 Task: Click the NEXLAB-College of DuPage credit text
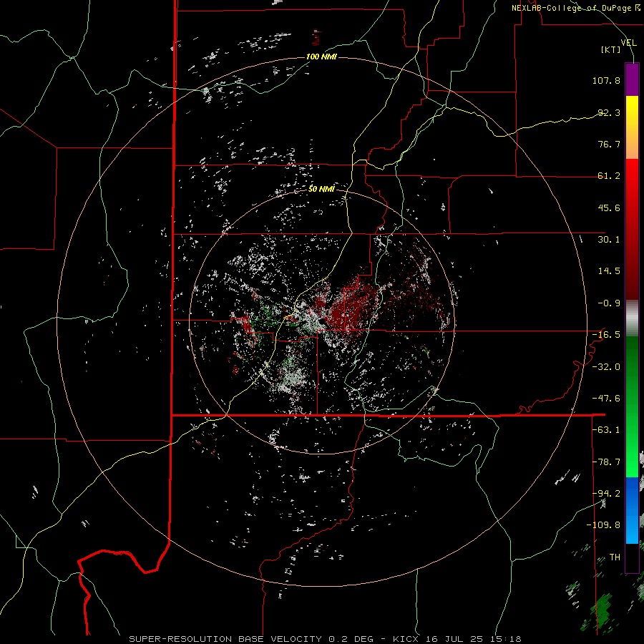tap(575, 8)
